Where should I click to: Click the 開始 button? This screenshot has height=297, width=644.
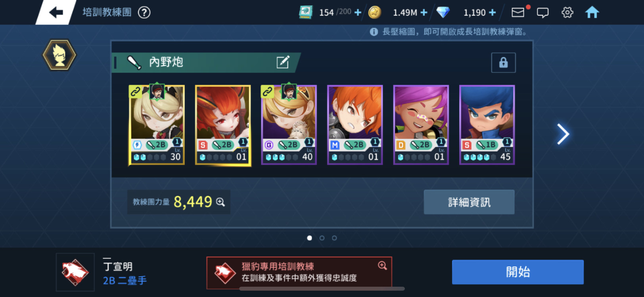tap(518, 272)
